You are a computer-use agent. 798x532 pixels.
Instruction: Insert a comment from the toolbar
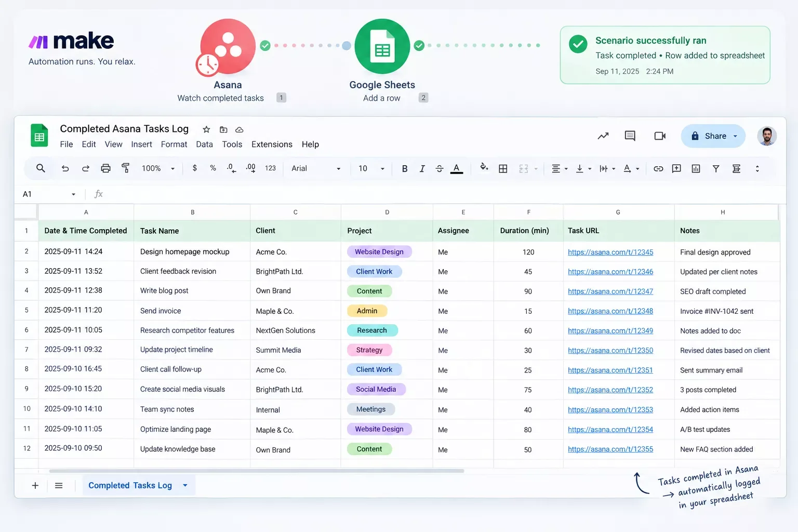click(676, 168)
